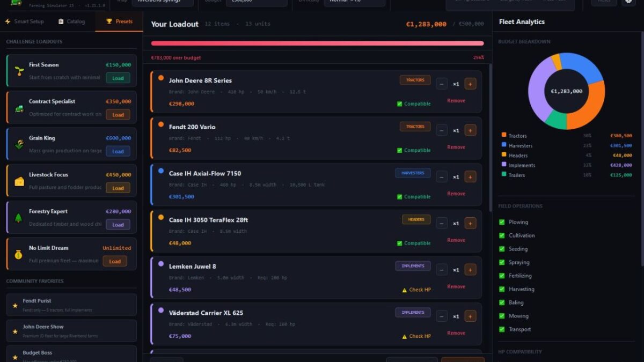Toggle the Baling checkbox
This screenshot has height=362, width=644.
502,302
